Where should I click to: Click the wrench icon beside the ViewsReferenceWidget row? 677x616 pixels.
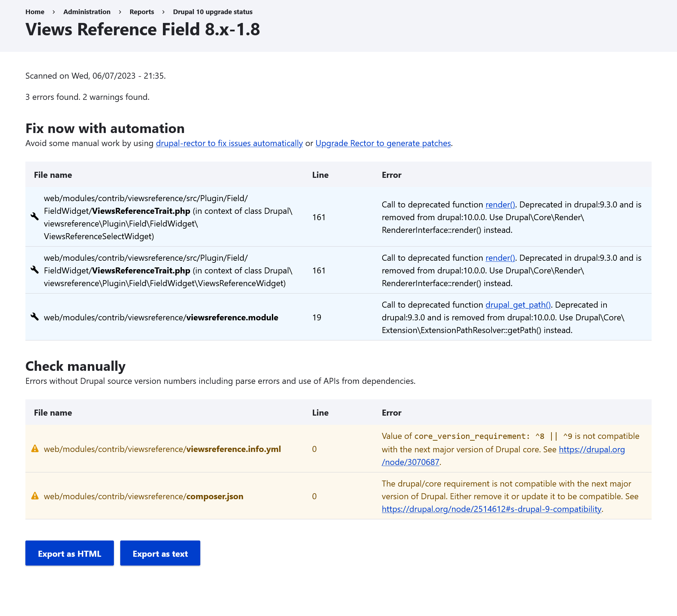point(35,270)
